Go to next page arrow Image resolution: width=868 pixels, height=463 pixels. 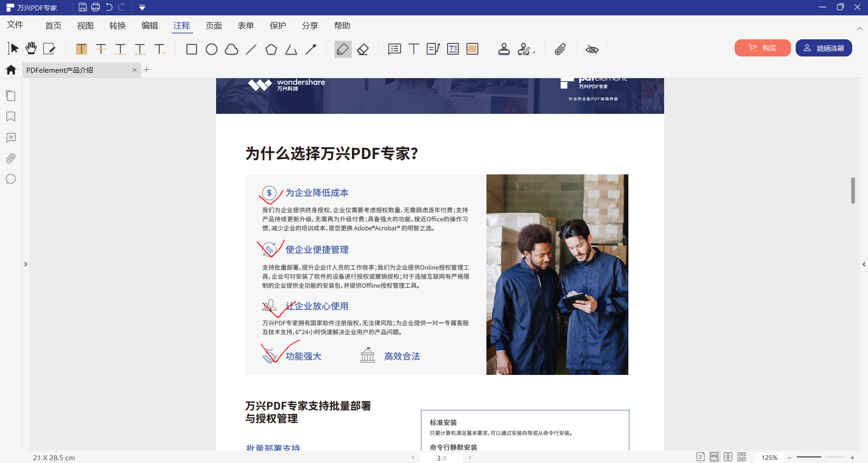pos(470,458)
